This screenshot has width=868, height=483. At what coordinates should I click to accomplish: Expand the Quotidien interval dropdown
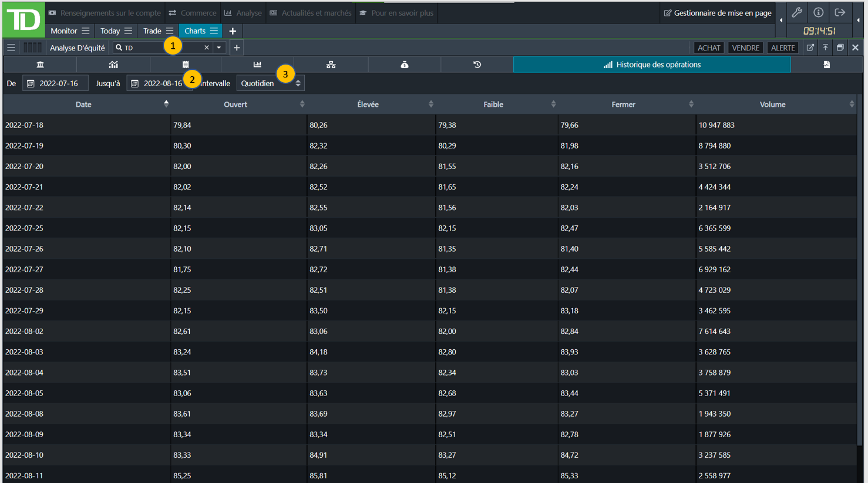(270, 83)
